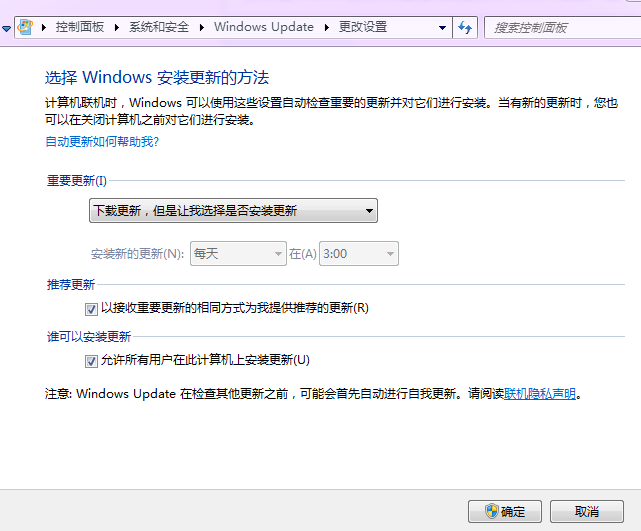Open the 联机隐私声明 link
Image resolution: width=641 pixels, height=531 pixels.
click(540, 394)
